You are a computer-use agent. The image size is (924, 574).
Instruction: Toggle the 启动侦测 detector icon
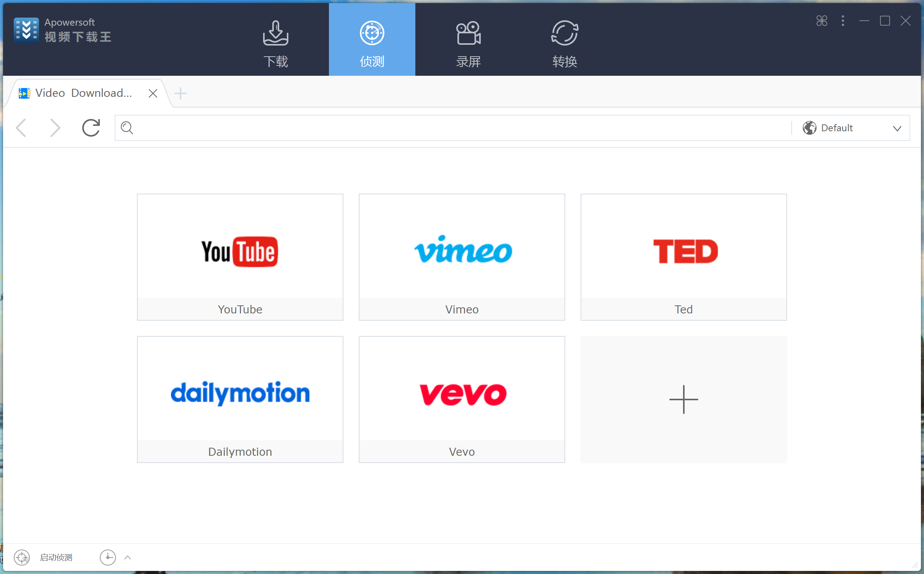(x=22, y=558)
